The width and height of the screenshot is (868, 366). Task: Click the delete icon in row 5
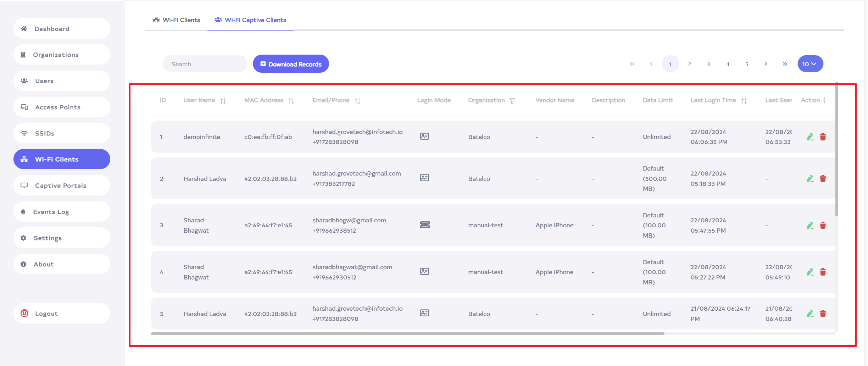coord(823,314)
